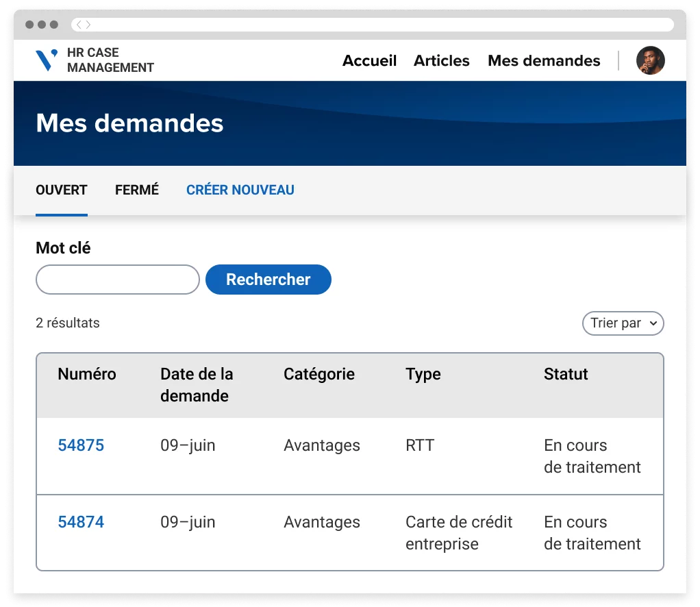700x607 pixels.
Task: Select Mes demandes in the top navigation
Action: (x=543, y=60)
